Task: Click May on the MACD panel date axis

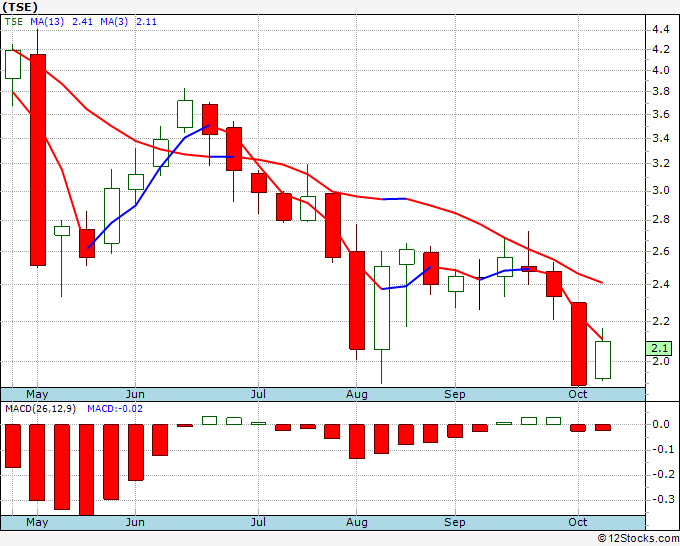Action: (37, 522)
